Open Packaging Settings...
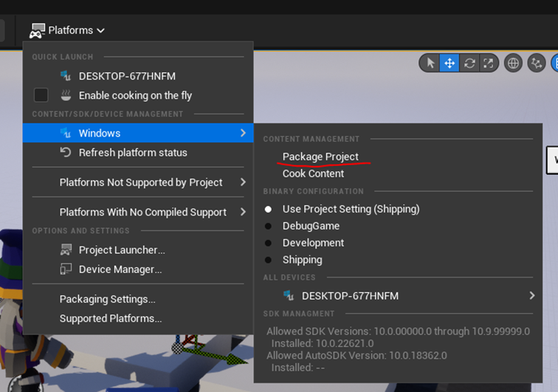558x392 pixels. [138, 300]
